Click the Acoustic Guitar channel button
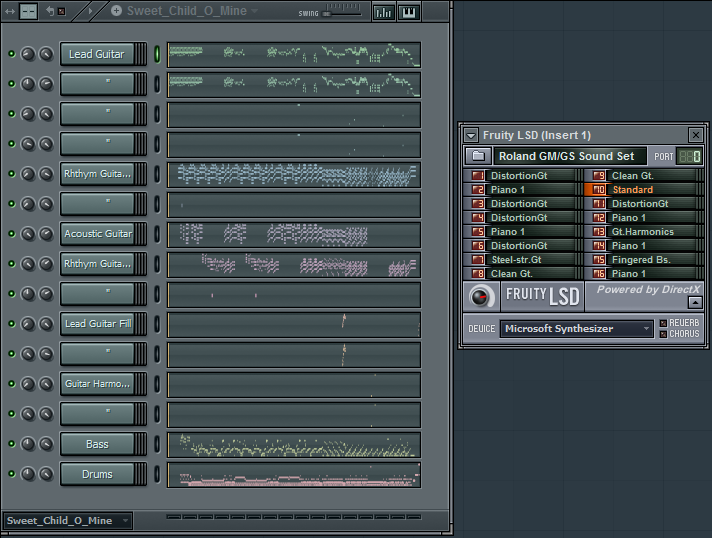Viewport: 712px width, 538px height. [x=97, y=234]
